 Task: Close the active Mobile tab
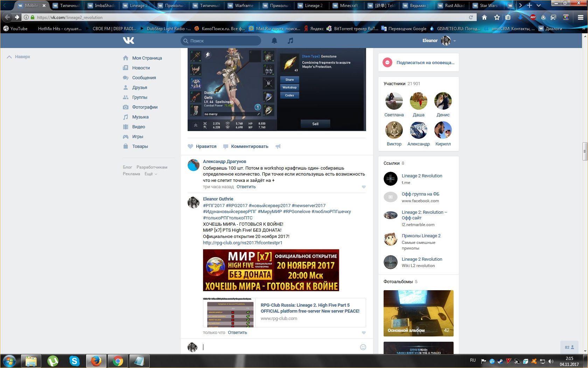click(44, 6)
